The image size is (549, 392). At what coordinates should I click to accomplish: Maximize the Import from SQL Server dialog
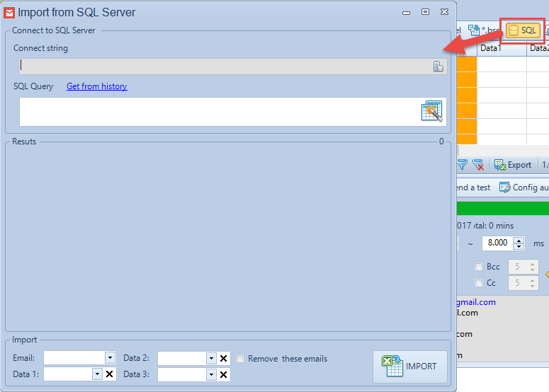[x=426, y=12]
